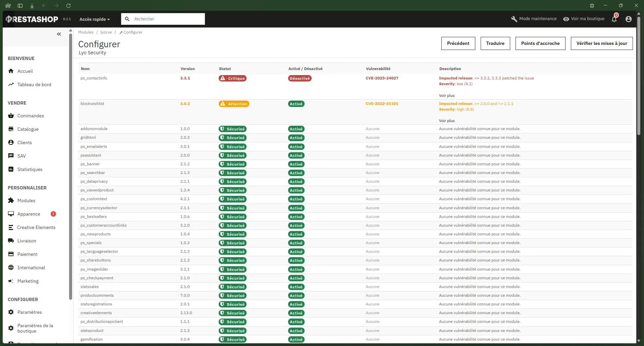
Task: Click the Attention status badge
Action: [234, 104]
